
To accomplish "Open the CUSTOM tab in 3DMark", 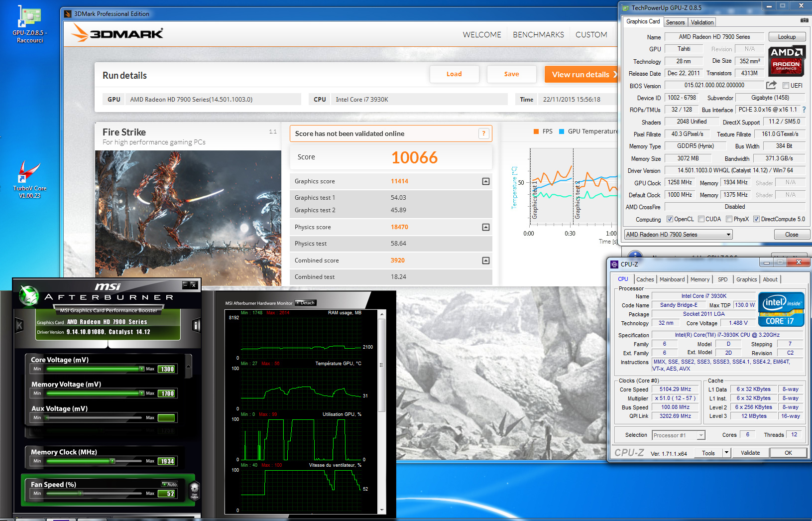I will pyautogui.click(x=591, y=35).
